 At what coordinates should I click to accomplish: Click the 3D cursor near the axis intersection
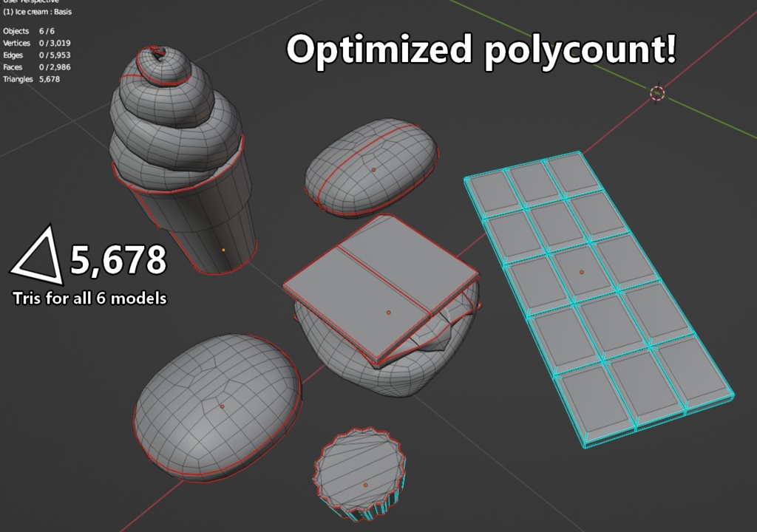click(x=656, y=95)
